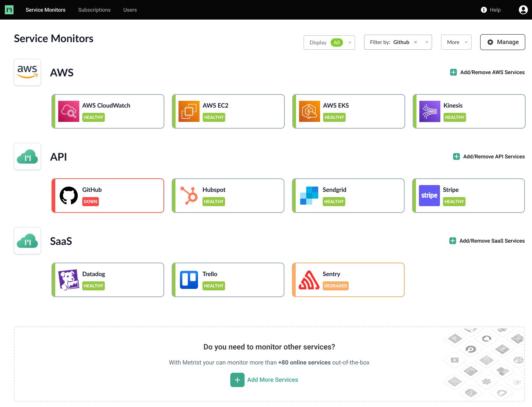
Task: Click the "Service Monitors" page heading
Action: tap(54, 38)
